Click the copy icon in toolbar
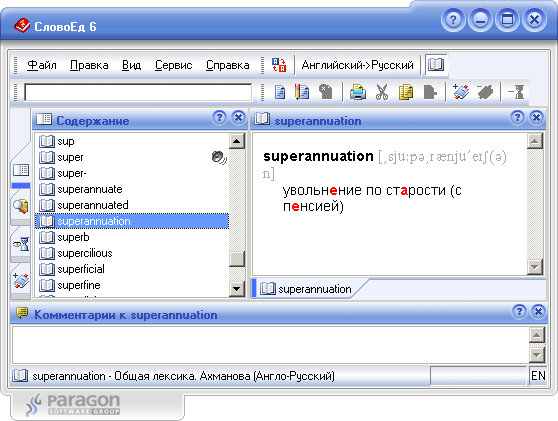 [x=406, y=93]
